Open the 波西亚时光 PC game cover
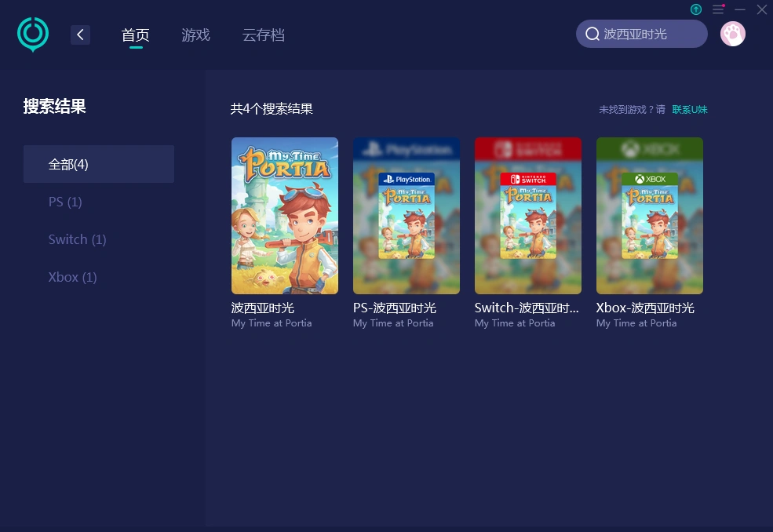Viewport: 773px width, 532px height. click(285, 216)
